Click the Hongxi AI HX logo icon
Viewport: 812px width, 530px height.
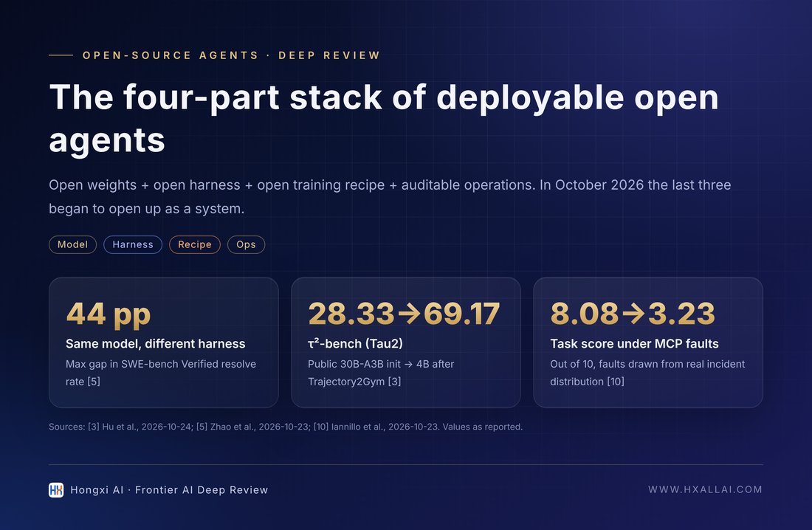pyautogui.click(x=56, y=489)
